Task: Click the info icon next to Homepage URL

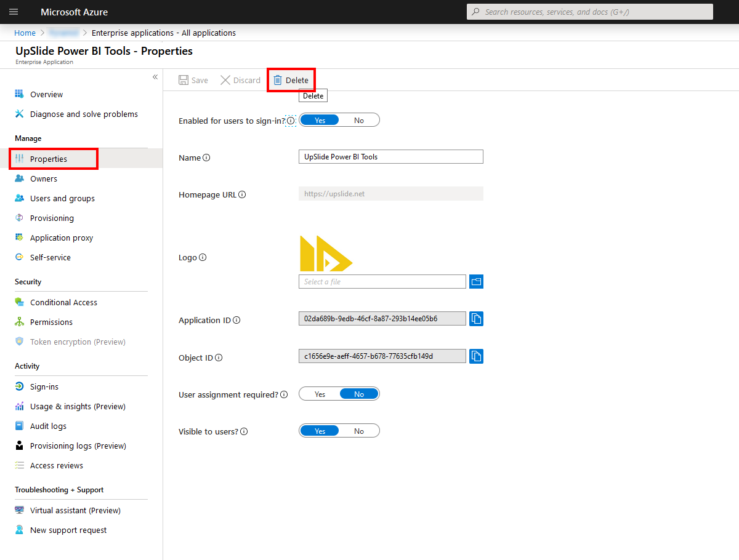Action: (242, 194)
